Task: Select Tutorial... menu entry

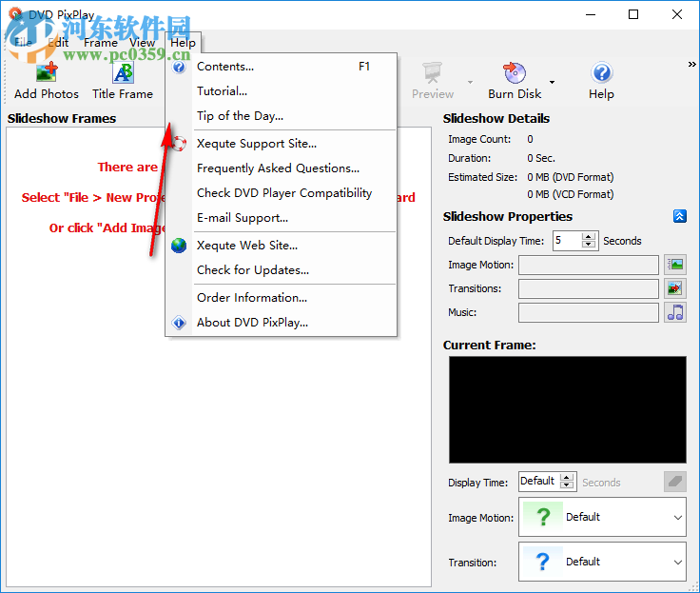Action: (x=281, y=91)
